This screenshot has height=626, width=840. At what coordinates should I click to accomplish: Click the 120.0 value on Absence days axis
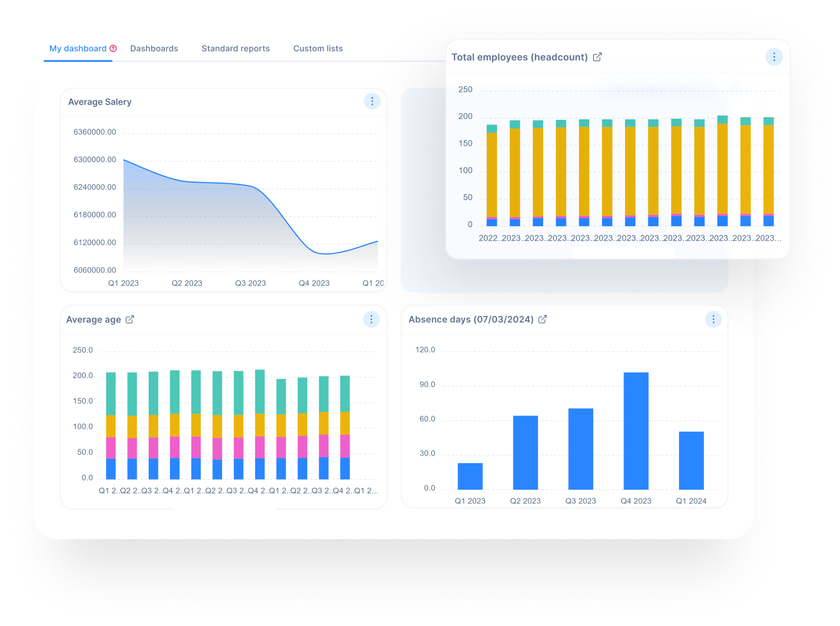425,350
